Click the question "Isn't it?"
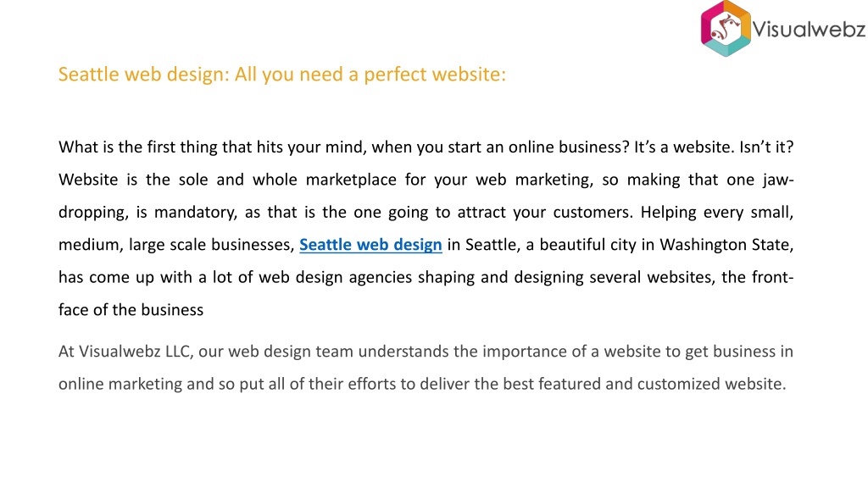Screen dimensions: 868x488 [x=766, y=147]
